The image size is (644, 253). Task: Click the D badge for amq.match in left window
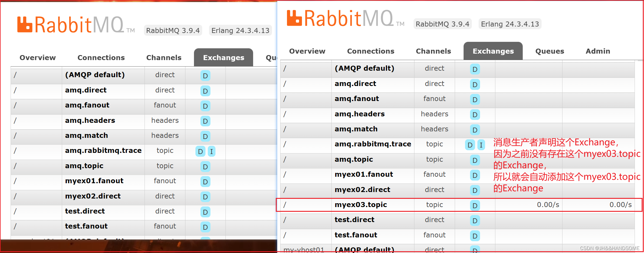click(x=205, y=136)
